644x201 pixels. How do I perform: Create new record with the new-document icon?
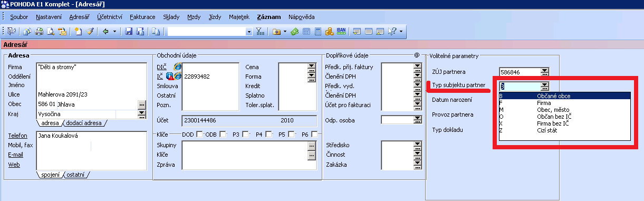point(79,32)
